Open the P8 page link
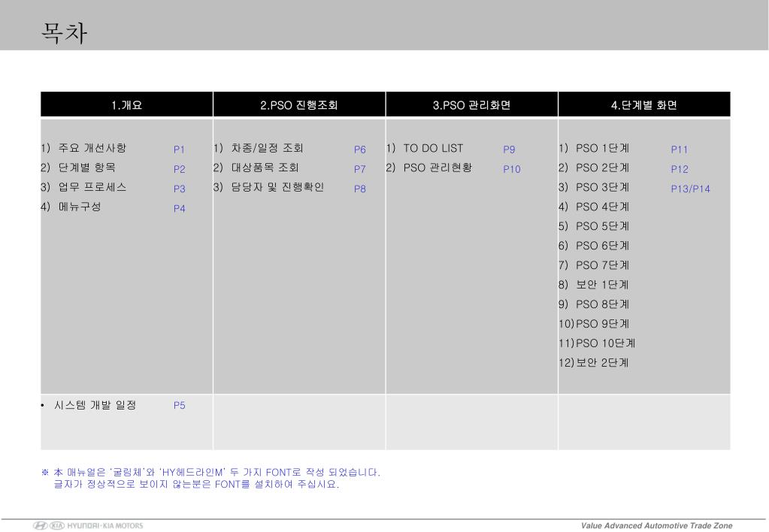The image size is (769, 532). (x=359, y=189)
